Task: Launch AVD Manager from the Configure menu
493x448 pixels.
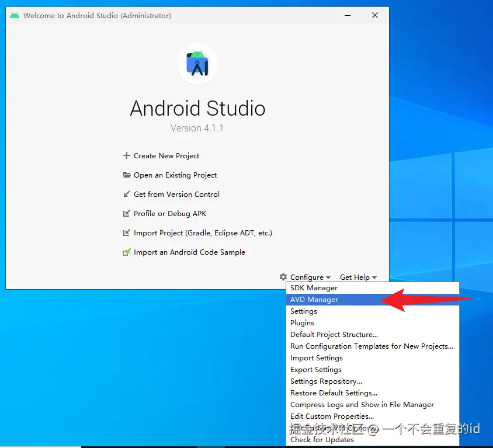Action: point(373,299)
